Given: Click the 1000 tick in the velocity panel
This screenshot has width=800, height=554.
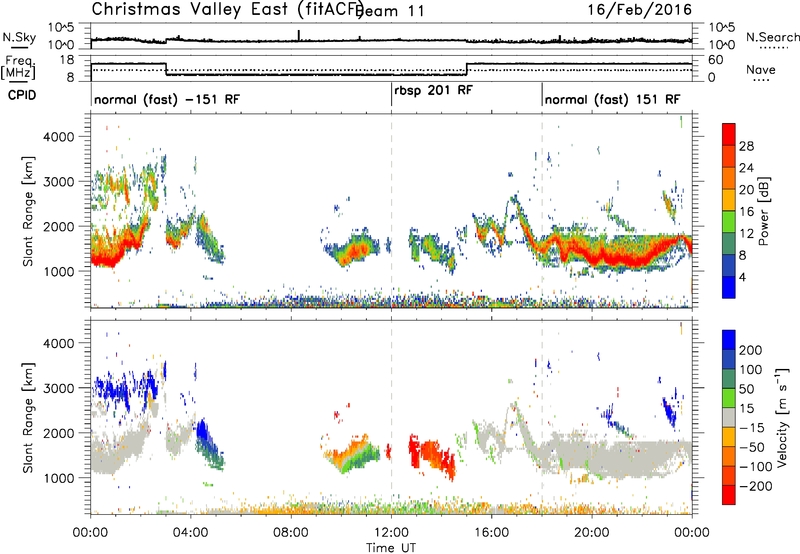Looking at the screenshot, I should click(58, 478).
